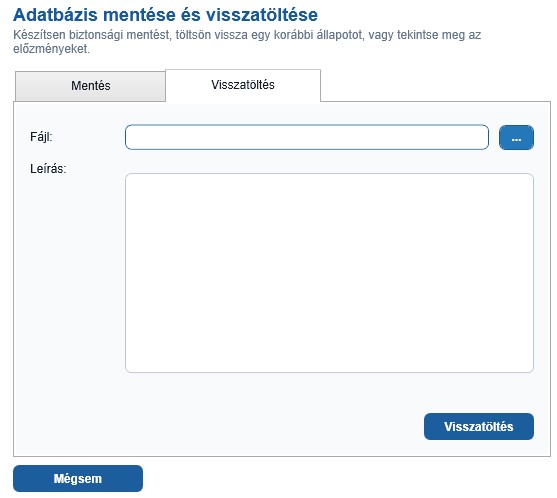Switch to the Mentés tab
The width and height of the screenshot is (557, 498).
pos(90,86)
